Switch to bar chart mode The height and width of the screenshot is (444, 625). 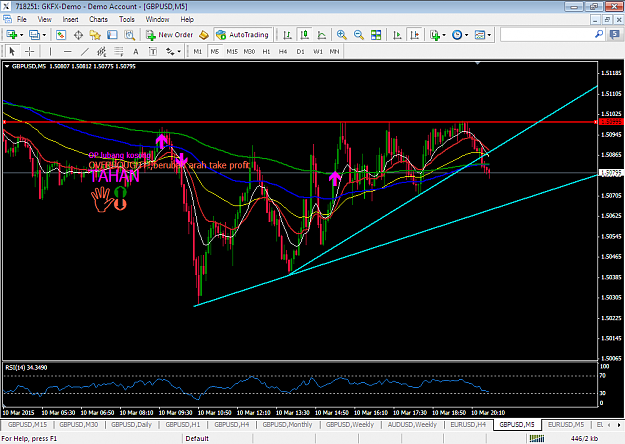click(x=287, y=35)
